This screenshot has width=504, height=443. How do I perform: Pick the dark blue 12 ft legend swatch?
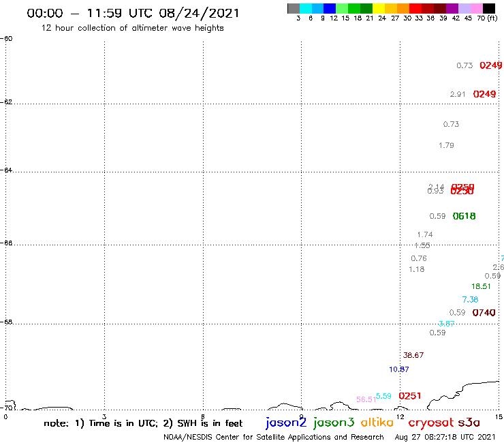click(x=330, y=8)
